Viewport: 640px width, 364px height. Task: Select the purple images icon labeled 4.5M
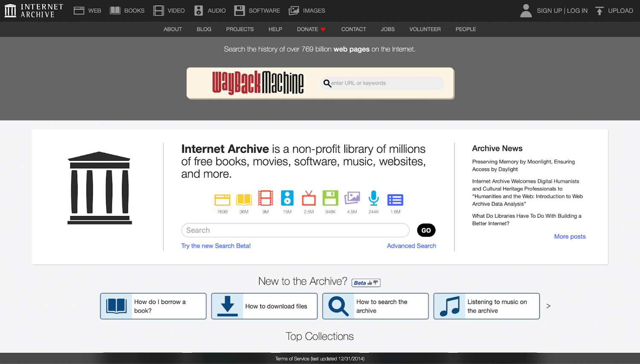[352, 198]
